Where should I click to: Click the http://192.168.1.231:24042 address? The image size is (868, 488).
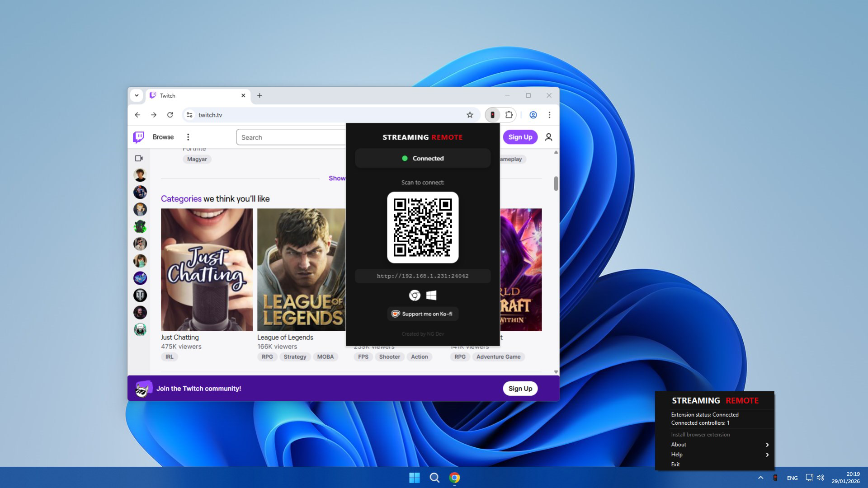tap(423, 276)
